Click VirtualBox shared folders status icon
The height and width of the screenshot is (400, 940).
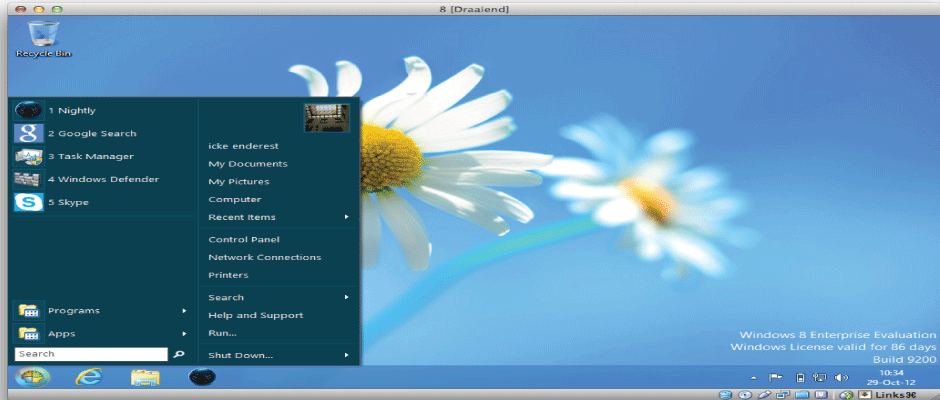[x=802, y=395]
